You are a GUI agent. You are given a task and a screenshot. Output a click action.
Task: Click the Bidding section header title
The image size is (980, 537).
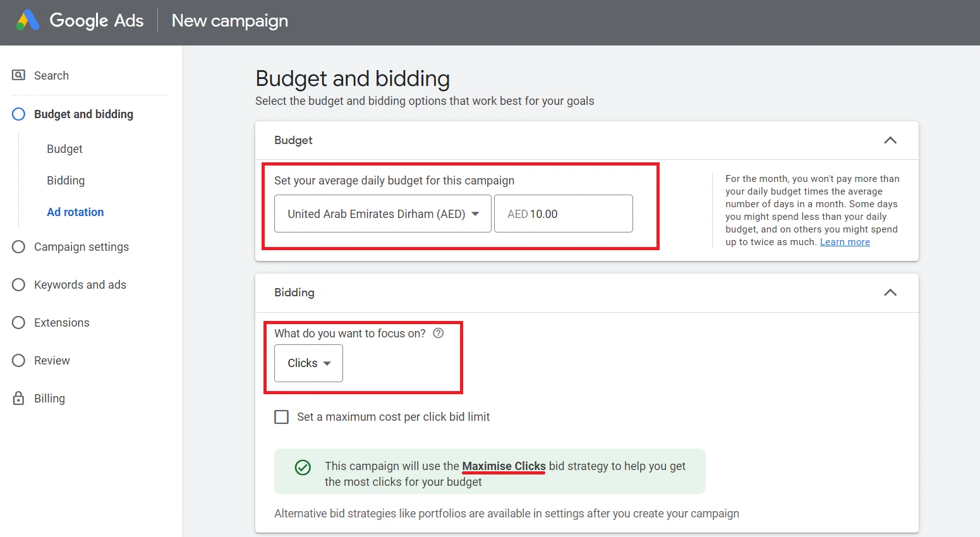click(294, 293)
